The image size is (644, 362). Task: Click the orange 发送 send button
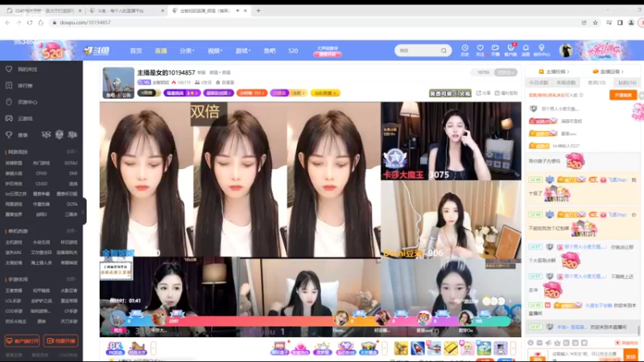coord(631,356)
